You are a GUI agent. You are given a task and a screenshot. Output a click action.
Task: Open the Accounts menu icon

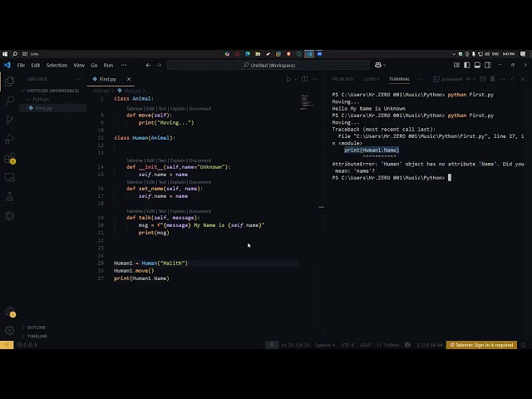[x=9, y=312]
